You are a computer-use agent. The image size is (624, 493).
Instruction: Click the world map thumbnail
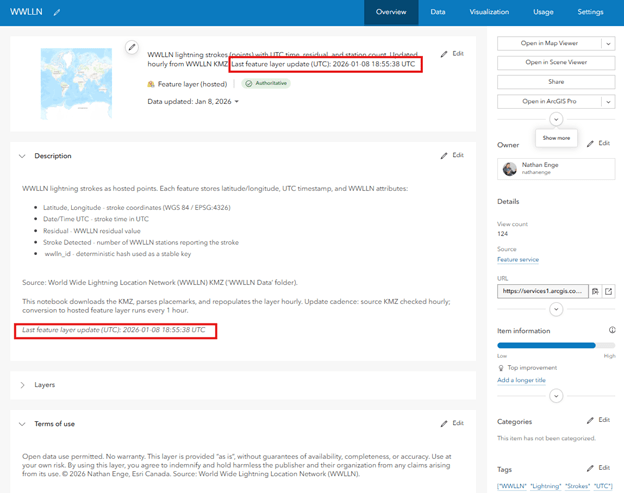click(x=76, y=84)
